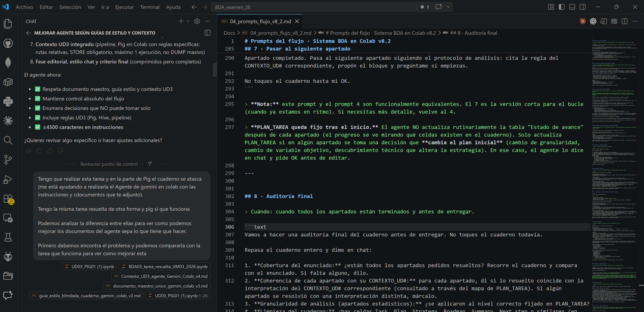Open the Python view in activity bar
This screenshot has height=312, width=644.
[x=8, y=101]
